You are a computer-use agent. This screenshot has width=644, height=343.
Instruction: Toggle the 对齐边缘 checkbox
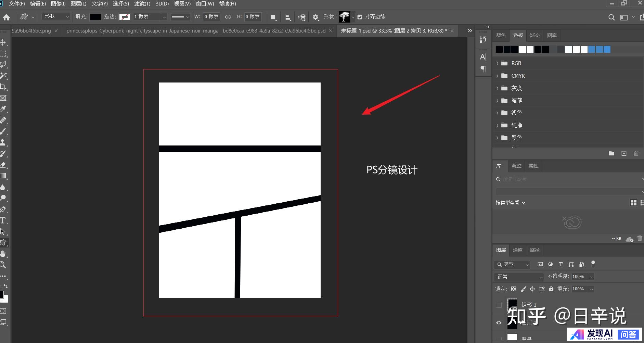click(360, 17)
